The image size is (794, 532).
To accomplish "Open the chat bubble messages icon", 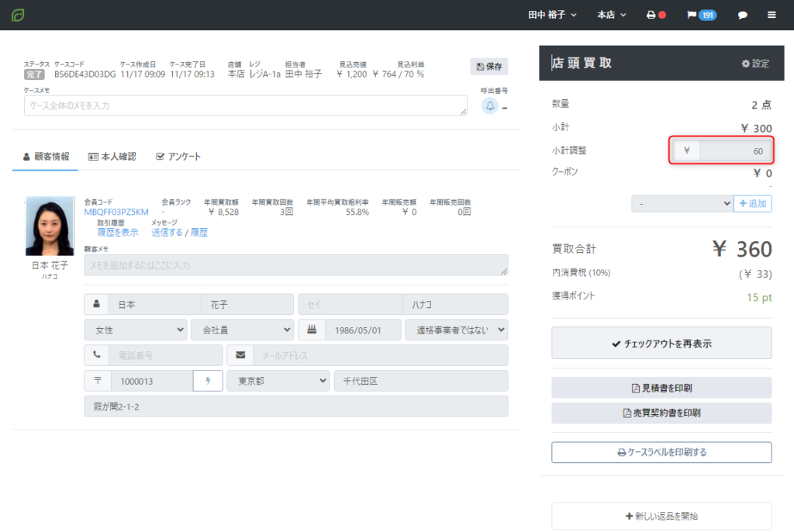I will [x=742, y=16].
